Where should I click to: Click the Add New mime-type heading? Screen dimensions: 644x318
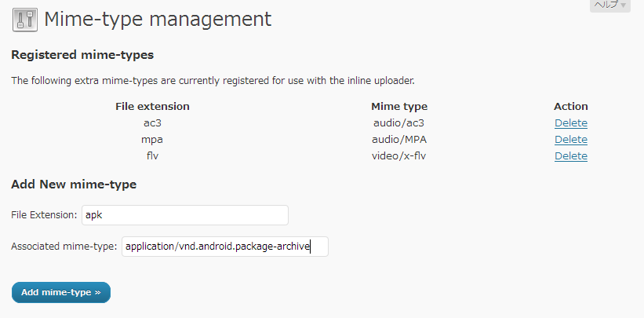(x=74, y=185)
